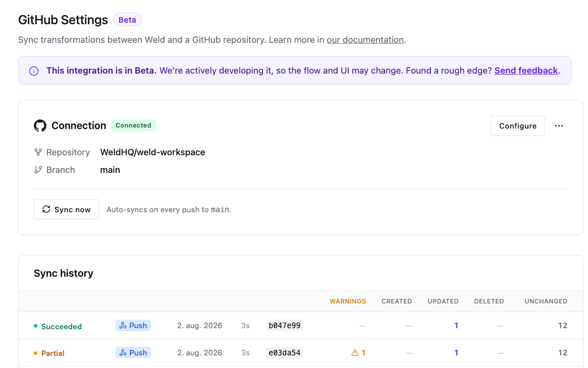Click the UPDATED column header
588x368 pixels.
tap(443, 301)
